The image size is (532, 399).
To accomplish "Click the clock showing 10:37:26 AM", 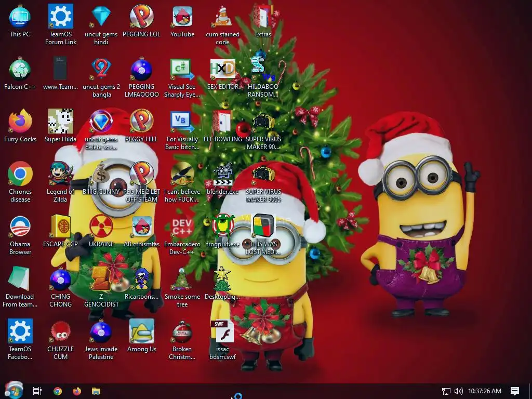I will (x=485, y=391).
